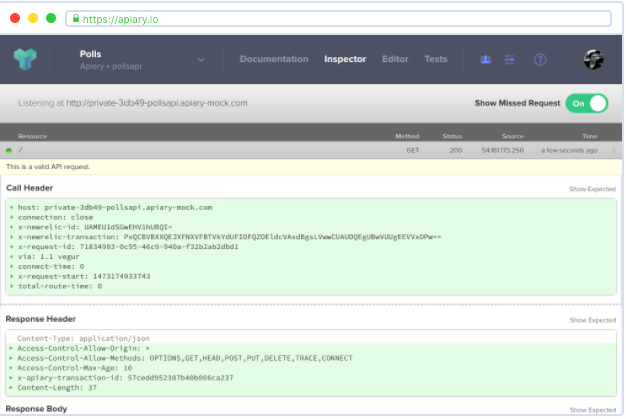Click the x-request-start header line
This screenshot has width=626, height=419.
(84, 276)
